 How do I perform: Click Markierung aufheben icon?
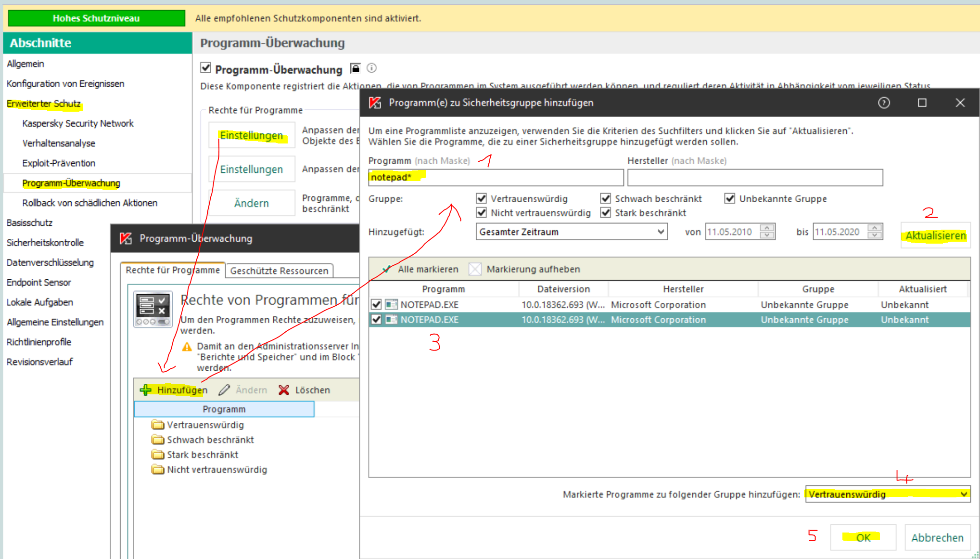[475, 269]
